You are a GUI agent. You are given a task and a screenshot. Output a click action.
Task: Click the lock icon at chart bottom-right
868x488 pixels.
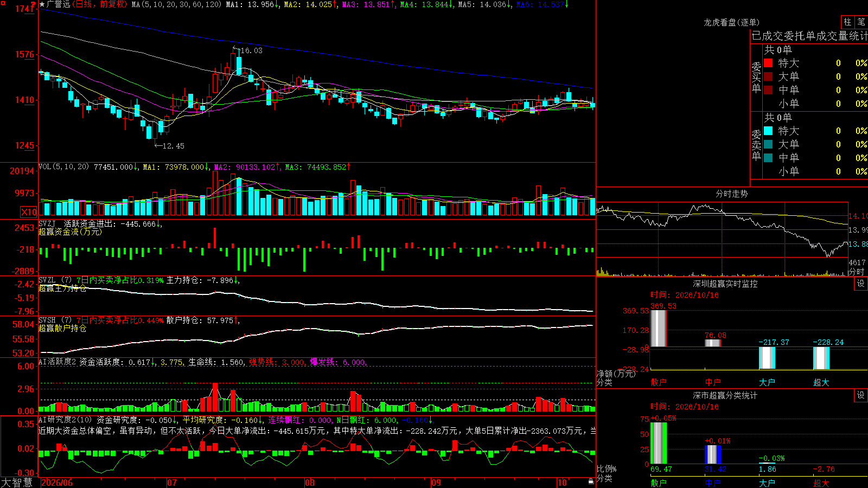point(591,481)
